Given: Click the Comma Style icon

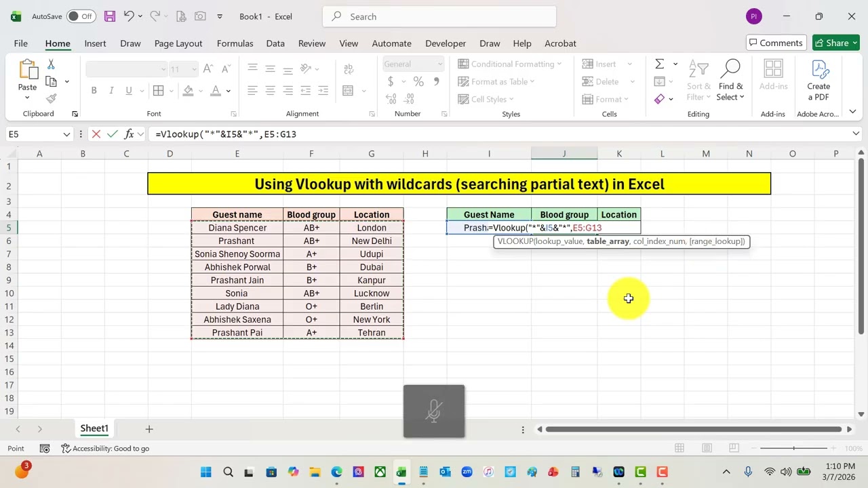Looking at the screenshot, I should pyautogui.click(x=436, y=82).
